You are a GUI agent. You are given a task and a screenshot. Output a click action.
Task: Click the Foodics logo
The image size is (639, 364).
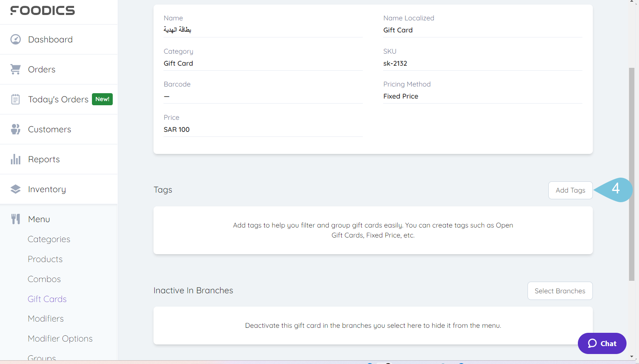pos(42,10)
